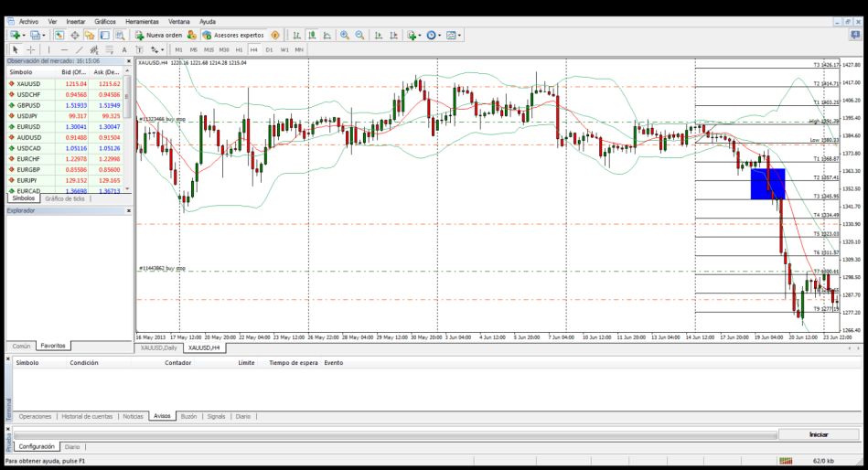This screenshot has height=470, width=868.
Task: Switch to the XAUUSD,Daily chart tab
Action: [157, 347]
